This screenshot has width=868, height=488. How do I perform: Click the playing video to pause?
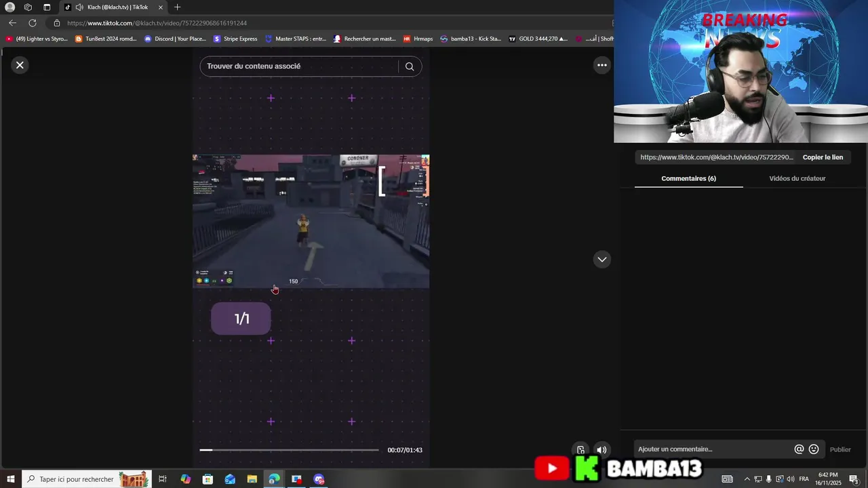(311, 221)
